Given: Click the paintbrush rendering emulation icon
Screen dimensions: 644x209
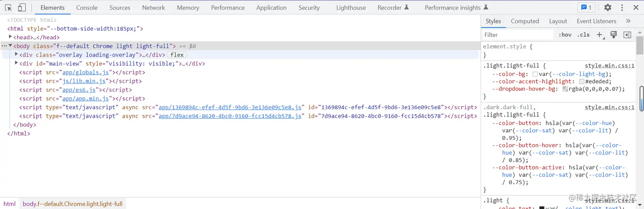Looking at the screenshot, I should (614, 35).
